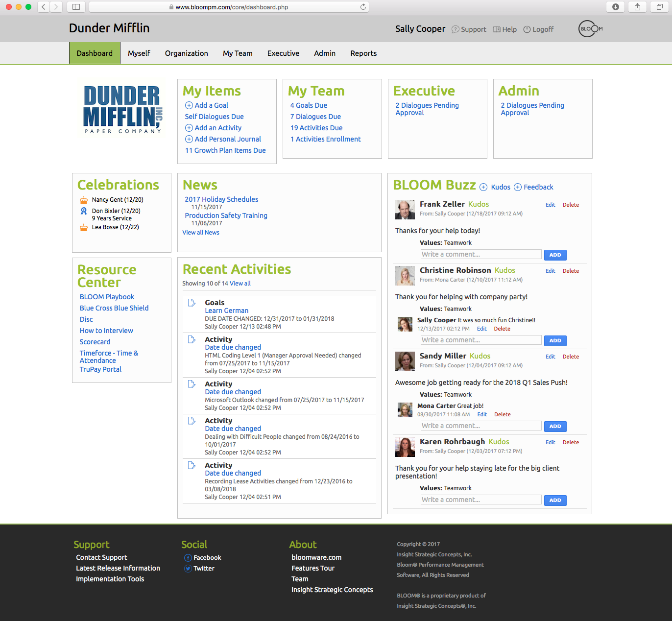Click Christine Robinson's profile photo
Screen dimensions: 672x621
point(405,276)
